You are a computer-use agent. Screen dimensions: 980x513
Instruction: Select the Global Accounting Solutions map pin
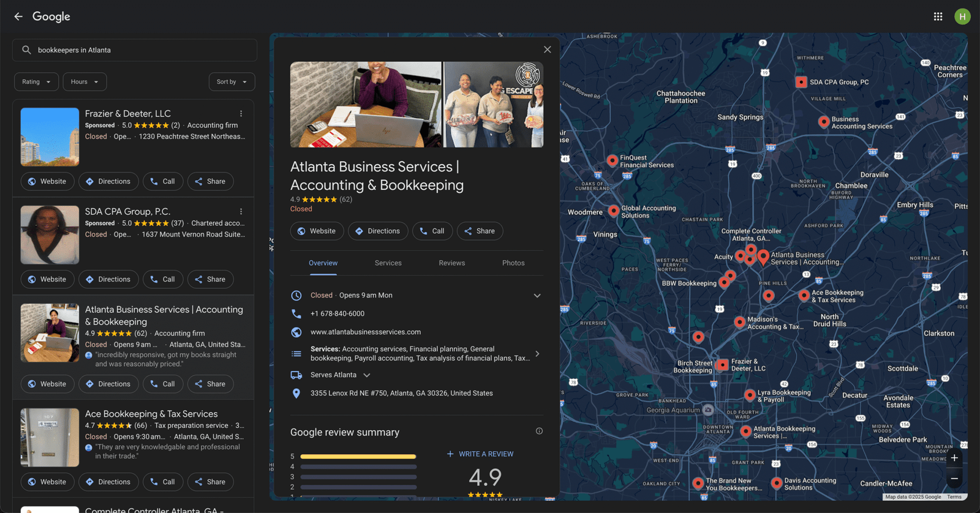coord(614,211)
